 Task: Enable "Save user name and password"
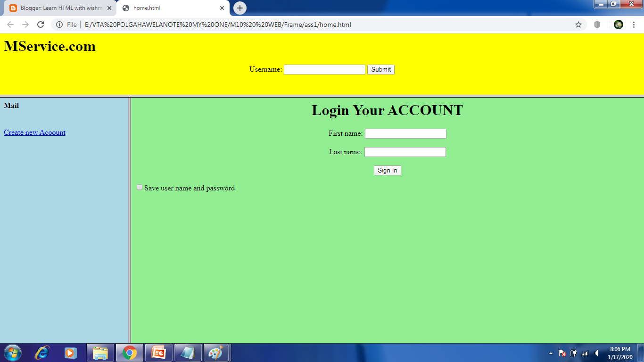pyautogui.click(x=139, y=187)
